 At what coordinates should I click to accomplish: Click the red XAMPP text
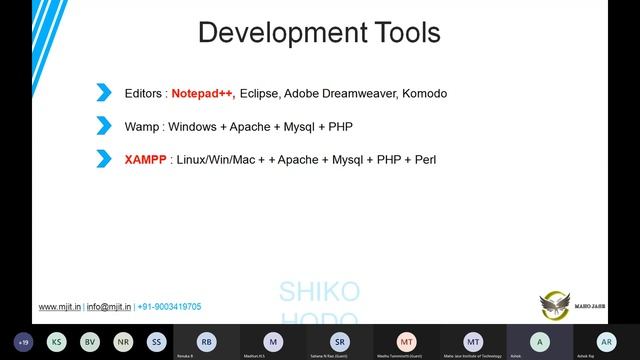pyautogui.click(x=145, y=160)
